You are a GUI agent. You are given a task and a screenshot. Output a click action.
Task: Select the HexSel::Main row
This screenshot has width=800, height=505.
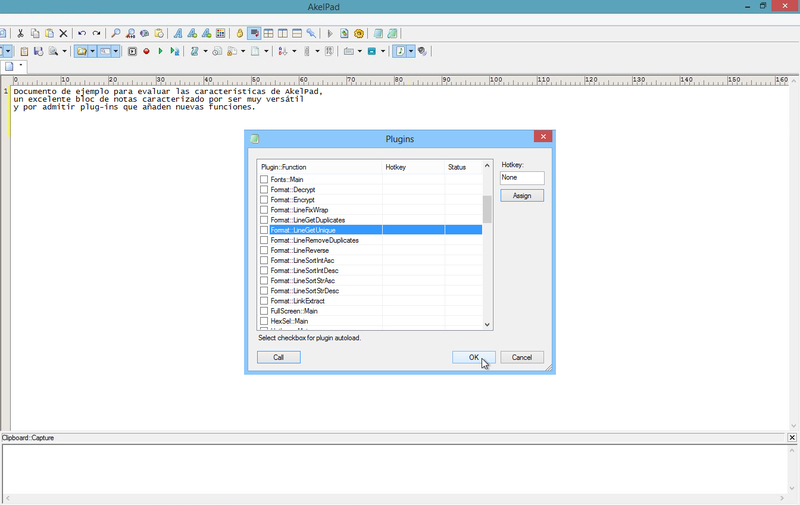coord(370,321)
